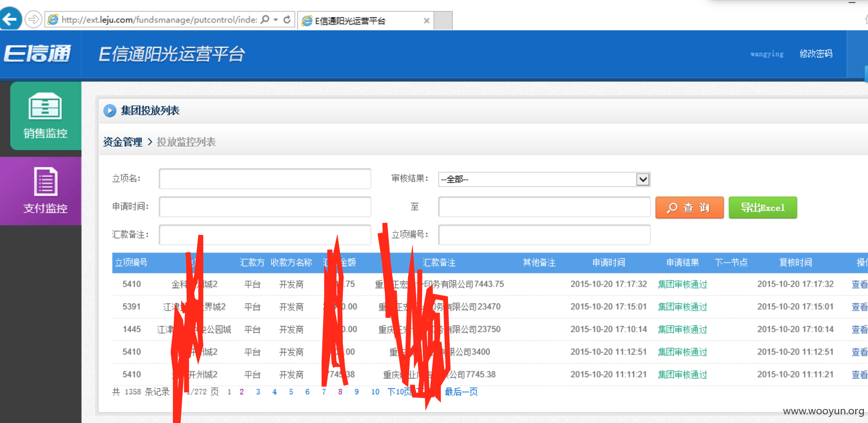Viewport: 868px width, 423px height.
Task: Click the 汇款备注 column header
Action: 439,263
